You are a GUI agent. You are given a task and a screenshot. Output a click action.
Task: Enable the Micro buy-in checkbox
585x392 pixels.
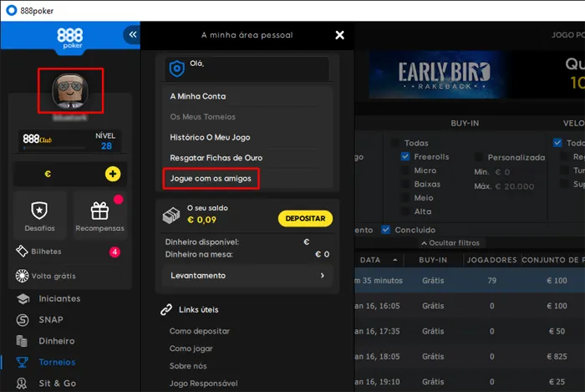click(x=405, y=171)
